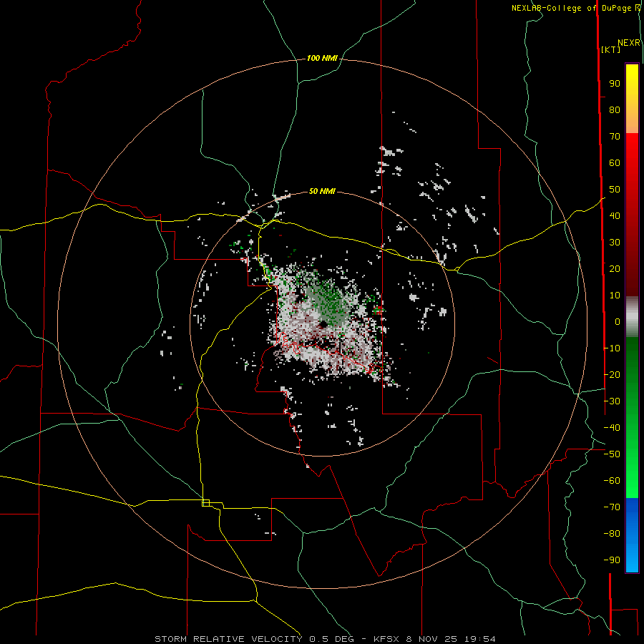Click the -50 value on velocity scale

click(612, 454)
